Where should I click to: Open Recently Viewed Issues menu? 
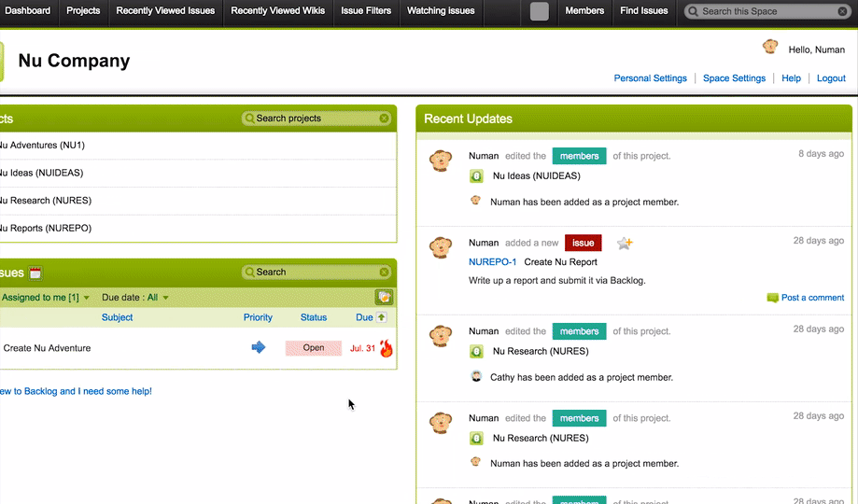pos(165,11)
